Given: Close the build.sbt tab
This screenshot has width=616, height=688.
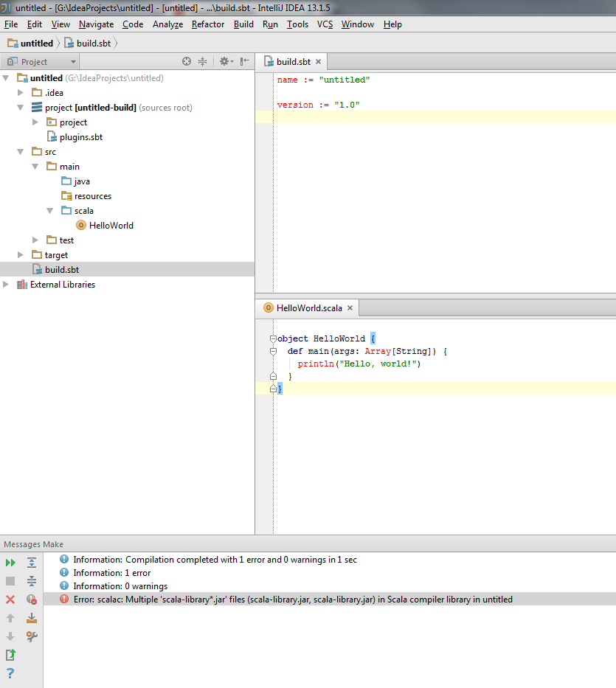Looking at the screenshot, I should click(x=318, y=62).
